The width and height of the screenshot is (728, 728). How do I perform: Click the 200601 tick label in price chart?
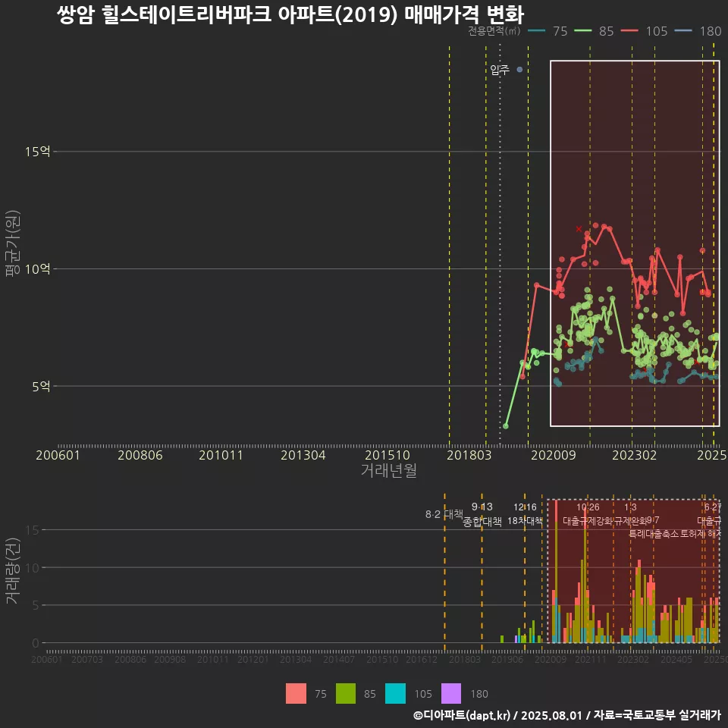[58, 455]
